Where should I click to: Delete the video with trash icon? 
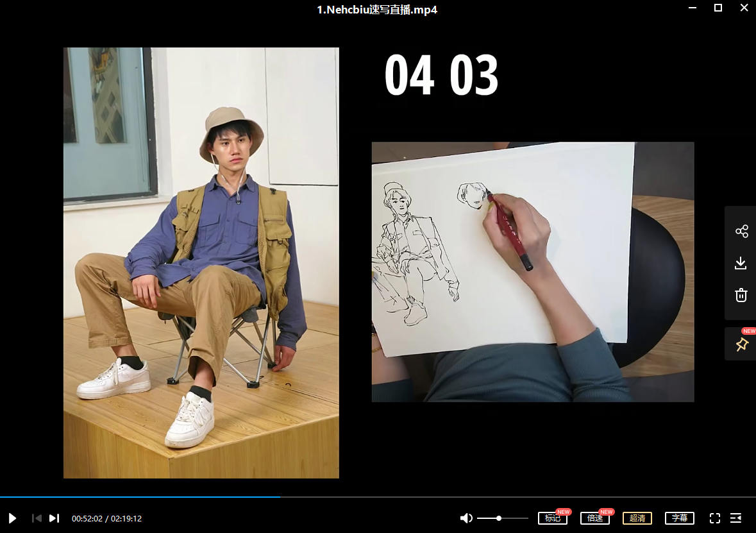[741, 295]
